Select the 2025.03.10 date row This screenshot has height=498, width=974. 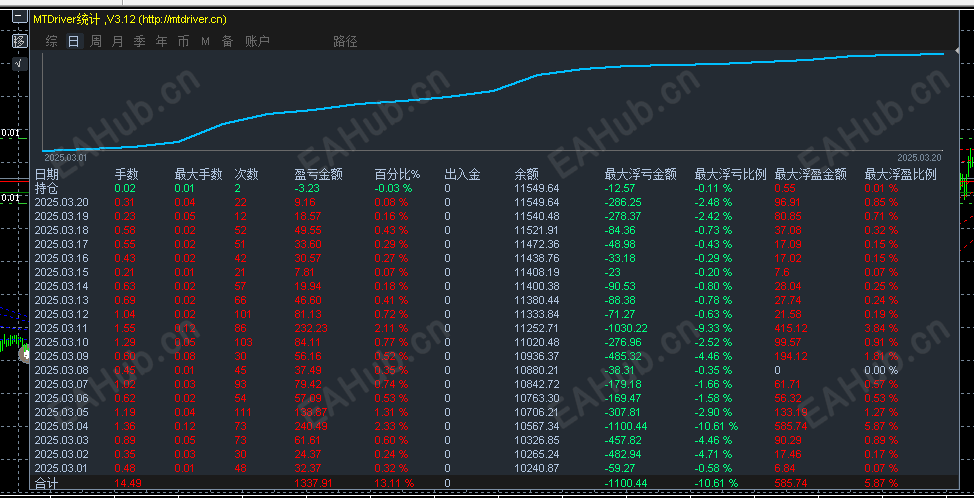pos(61,342)
